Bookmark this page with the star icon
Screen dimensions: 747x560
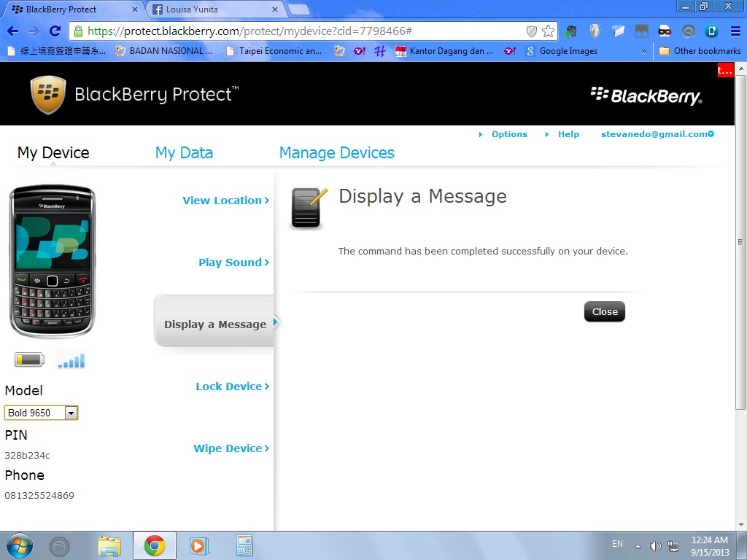(x=548, y=31)
